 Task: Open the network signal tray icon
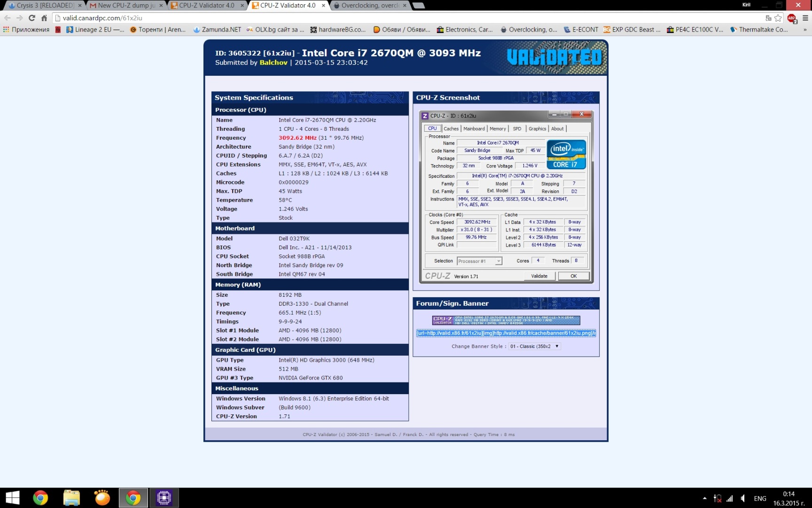[x=730, y=498]
